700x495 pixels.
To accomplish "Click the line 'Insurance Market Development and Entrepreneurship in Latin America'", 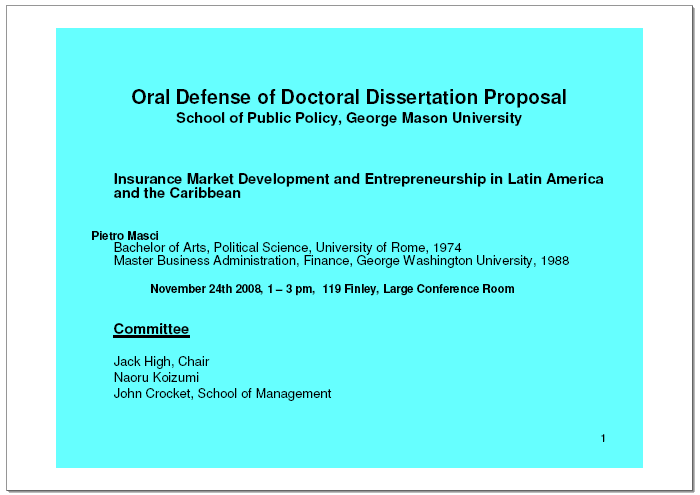I will (358, 179).
